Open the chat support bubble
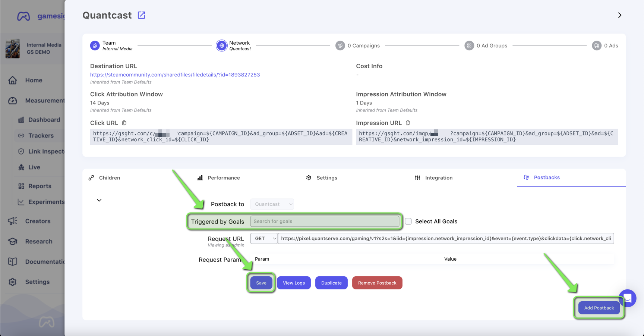This screenshot has width=644, height=336. point(628,298)
